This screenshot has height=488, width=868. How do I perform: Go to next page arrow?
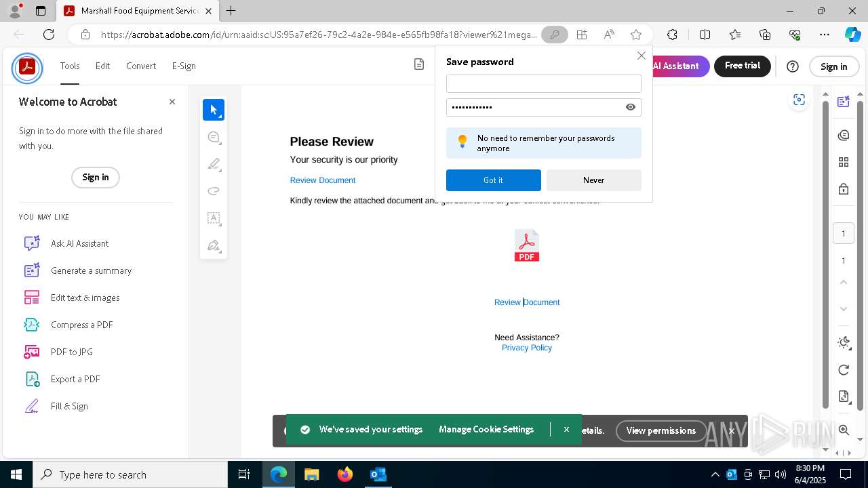pyautogui.click(x=844, y=309)
